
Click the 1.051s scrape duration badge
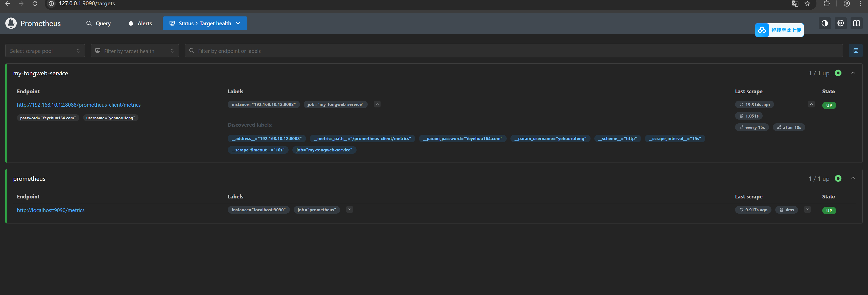(749, 116)
